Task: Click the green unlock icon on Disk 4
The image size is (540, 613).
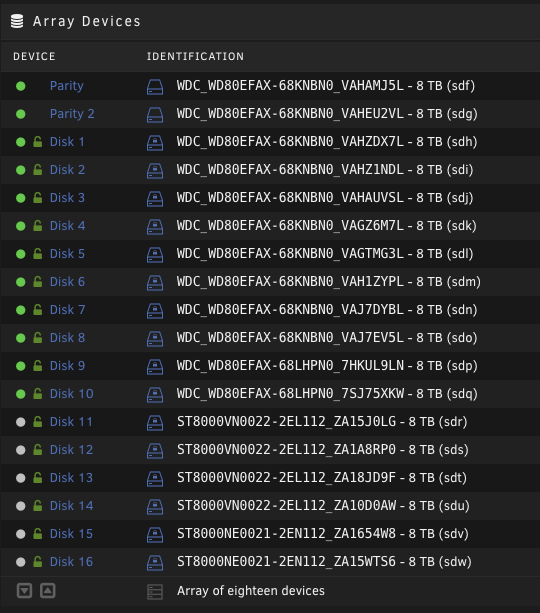Action: pos(38,226)
